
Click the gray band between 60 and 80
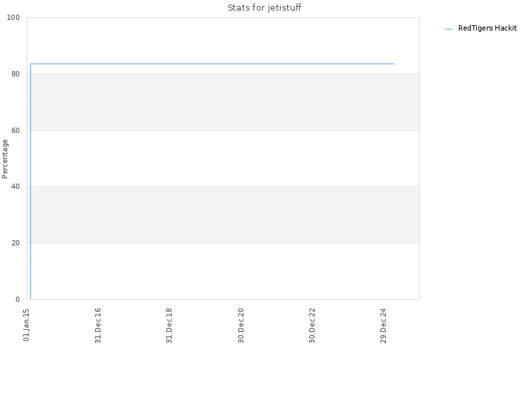tap(223, 102)
